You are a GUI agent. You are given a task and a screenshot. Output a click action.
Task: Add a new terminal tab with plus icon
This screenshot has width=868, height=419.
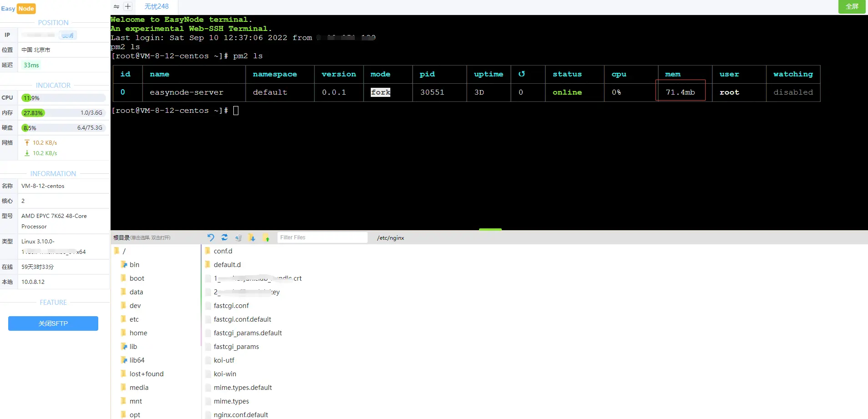(128, 6)
